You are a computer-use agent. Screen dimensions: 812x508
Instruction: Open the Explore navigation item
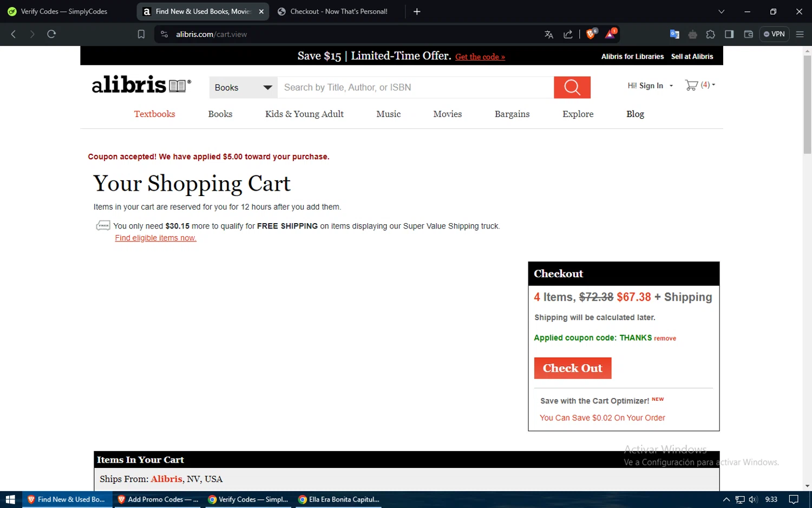578,114
